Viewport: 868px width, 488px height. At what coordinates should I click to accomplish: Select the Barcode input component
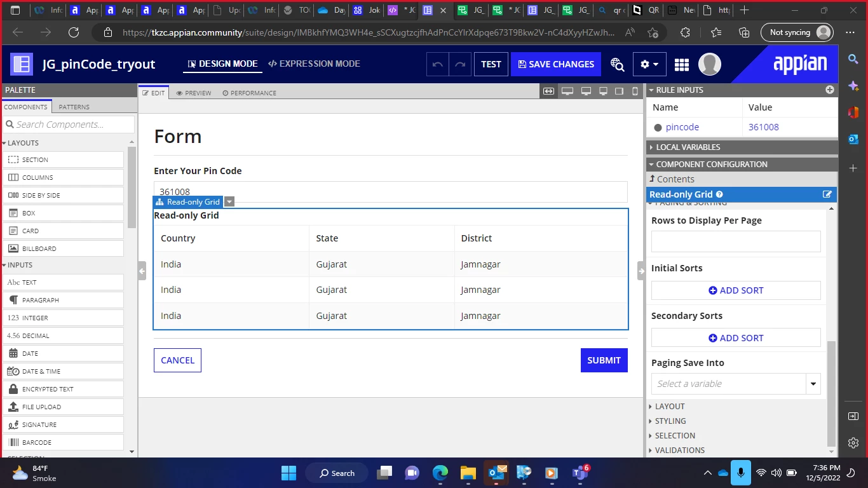coord(64,442)
